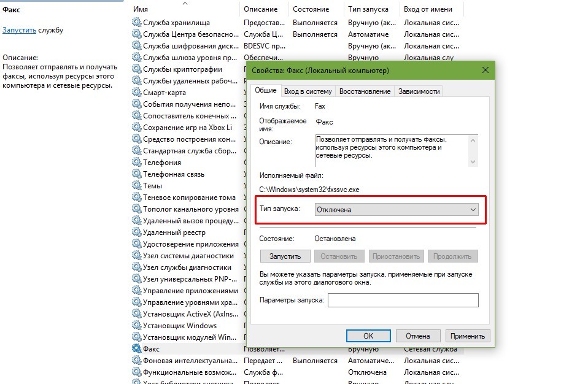Sort by the Состояние column header
This screenshot has height=384, width=588.
pyautogui.click(x=315, y=9)
